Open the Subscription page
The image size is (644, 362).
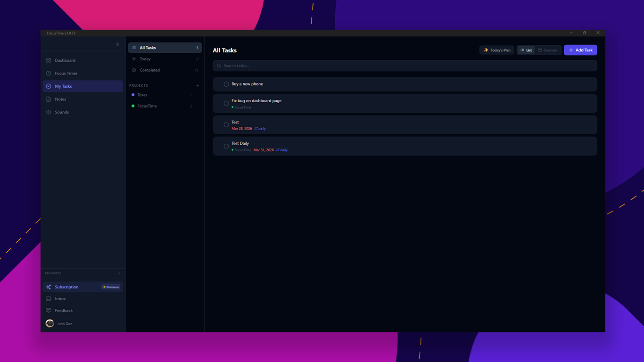coord(83,287)
